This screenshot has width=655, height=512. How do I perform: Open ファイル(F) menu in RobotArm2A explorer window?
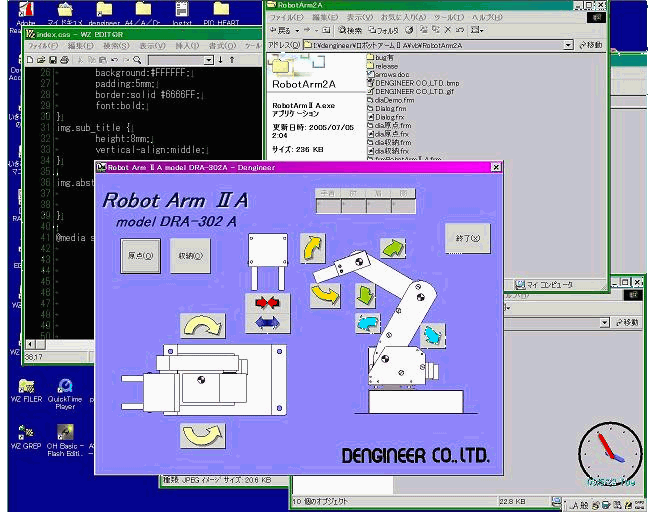(287, 18)
